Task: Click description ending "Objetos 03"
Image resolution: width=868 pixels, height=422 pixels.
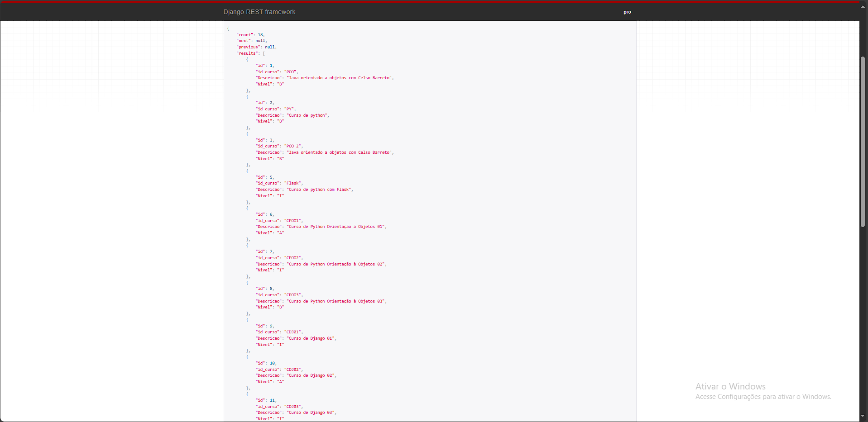Action: tap(336, 301)
